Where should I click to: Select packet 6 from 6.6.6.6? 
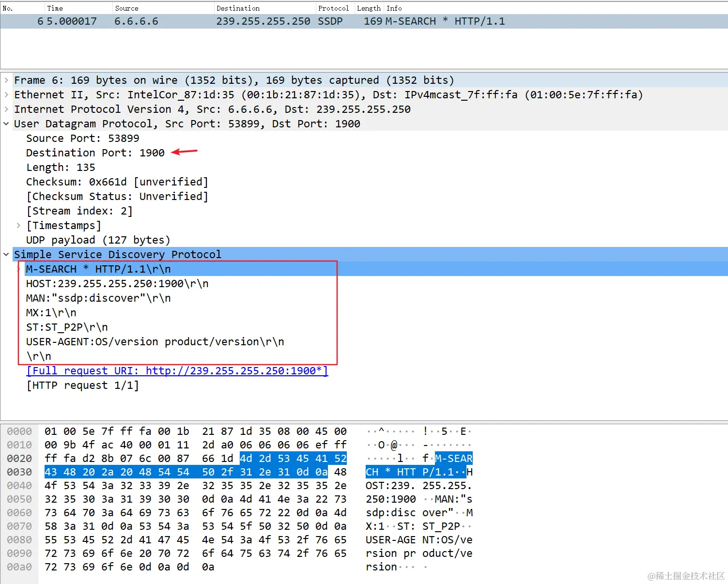(x=364, y=21)
